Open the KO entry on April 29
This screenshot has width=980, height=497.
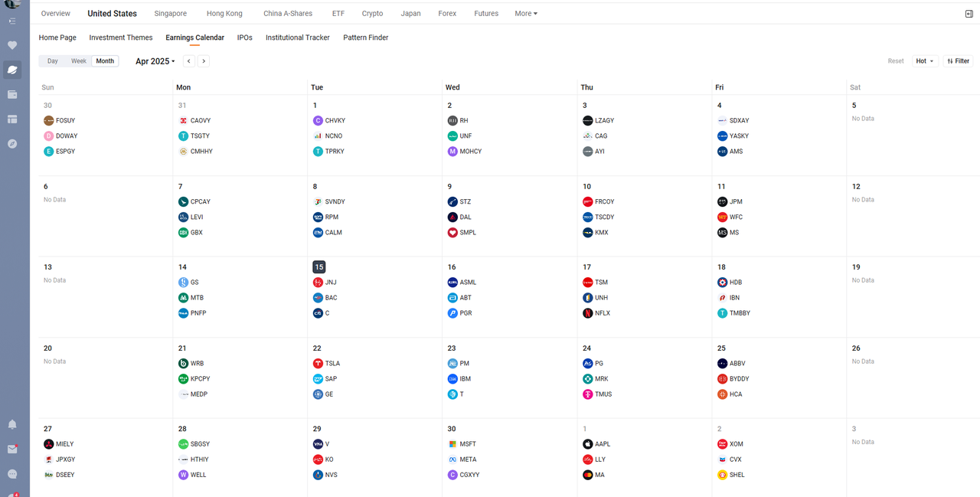[x=323, y=459]
